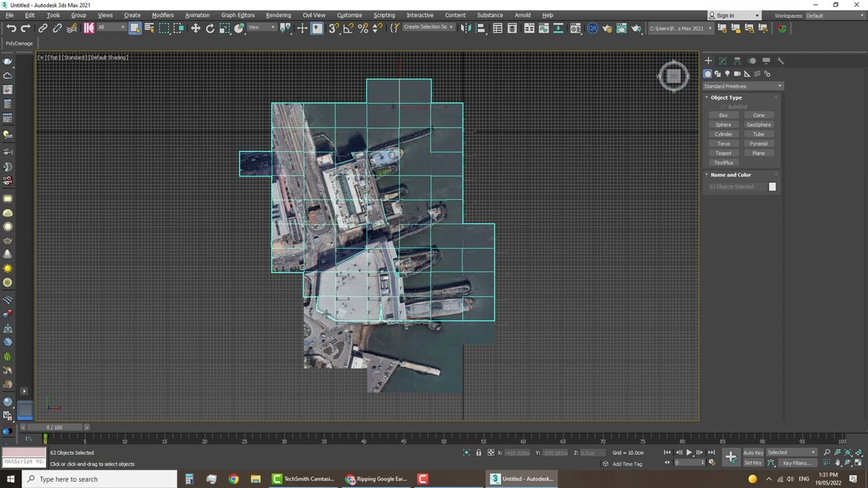The width and height of the screenshot is (868, 488).
Task: Toggle Window/Crossing selection mode
Action: click(178, 28)
